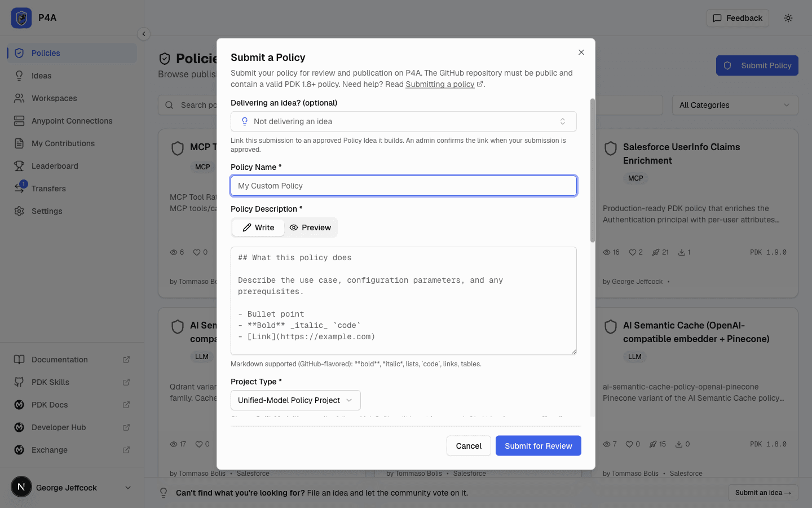The height and width of the screenshot is (508, 812).
Task: Click the Developer Hub MuleSoft icon
Action: click(x=19, y=427)
